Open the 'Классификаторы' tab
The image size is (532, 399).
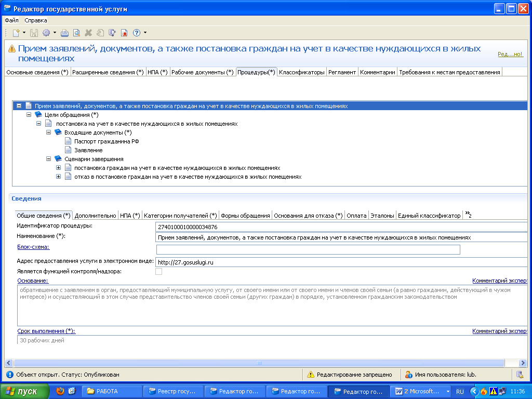point(302,72)
